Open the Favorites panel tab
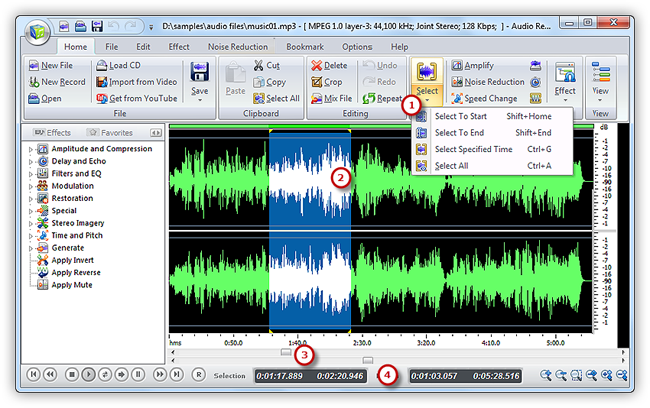This screenshot has height=408, width=650. [x=110, y=133]
